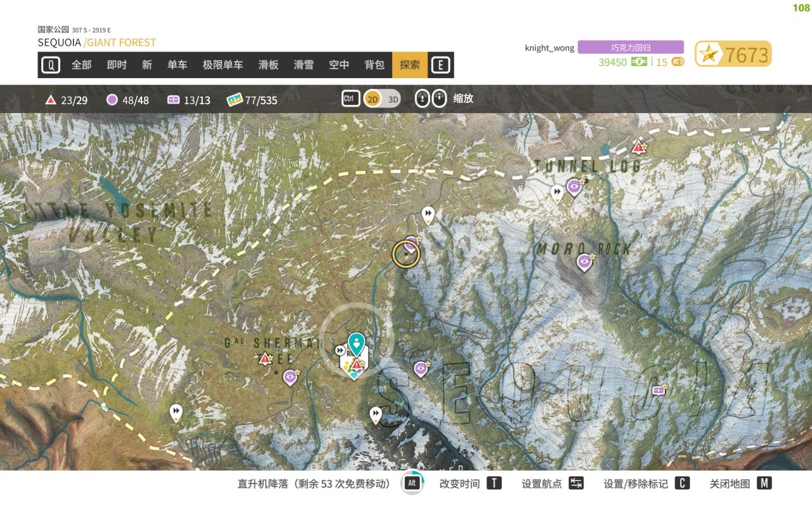
Task: Click the M key icon
Action: pos(764,483)
